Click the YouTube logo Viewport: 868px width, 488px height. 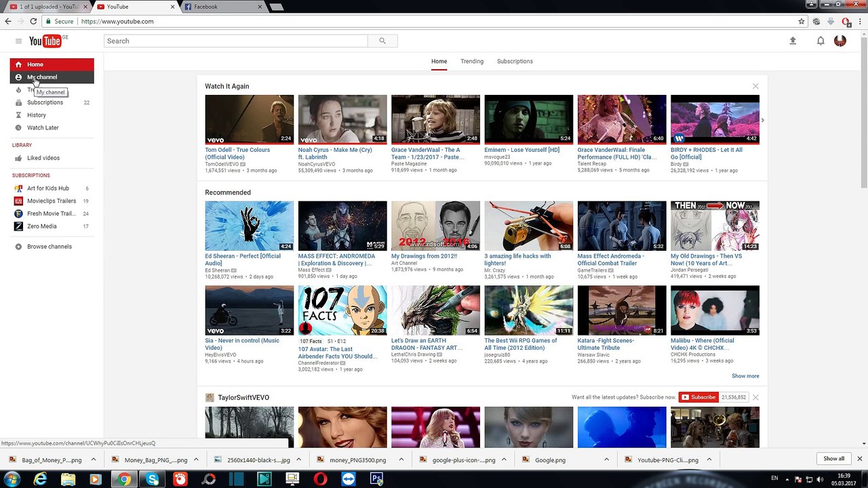45,41
